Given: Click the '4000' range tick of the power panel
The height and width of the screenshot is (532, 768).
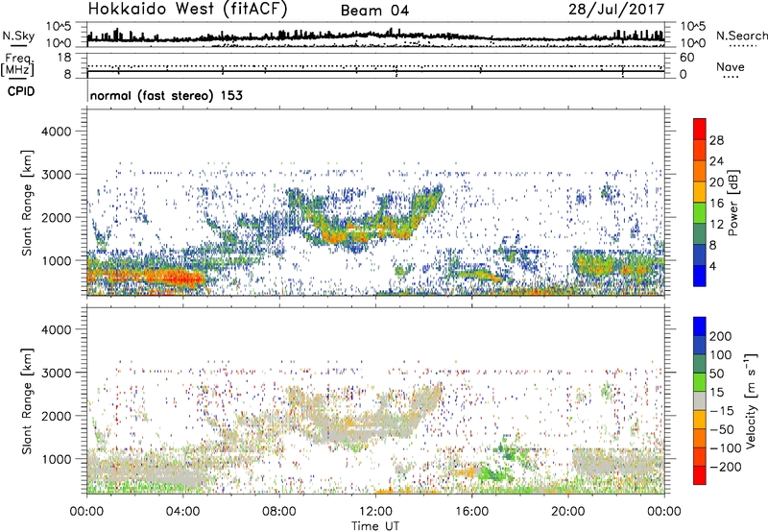Looking at the screenshot, I should (56, 132).
